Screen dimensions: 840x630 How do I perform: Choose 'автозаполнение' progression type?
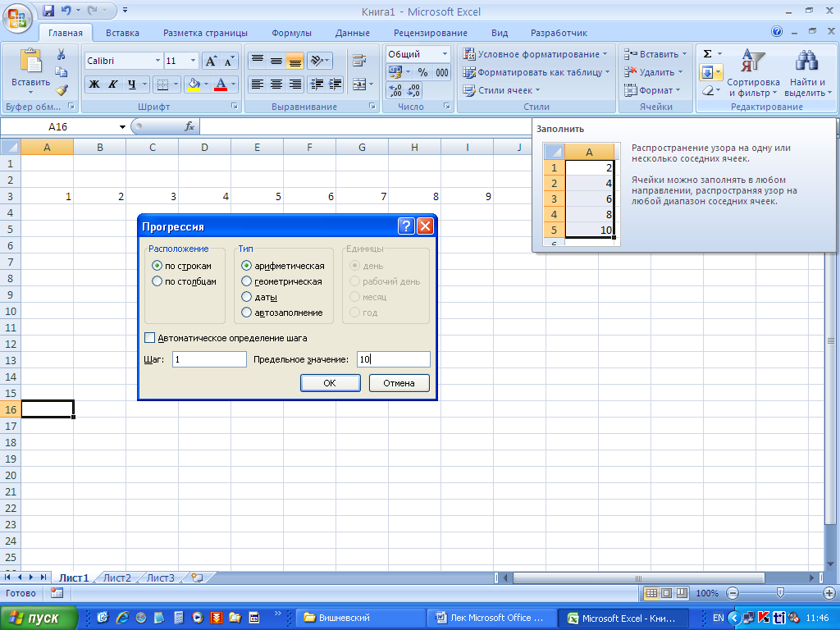282,313
